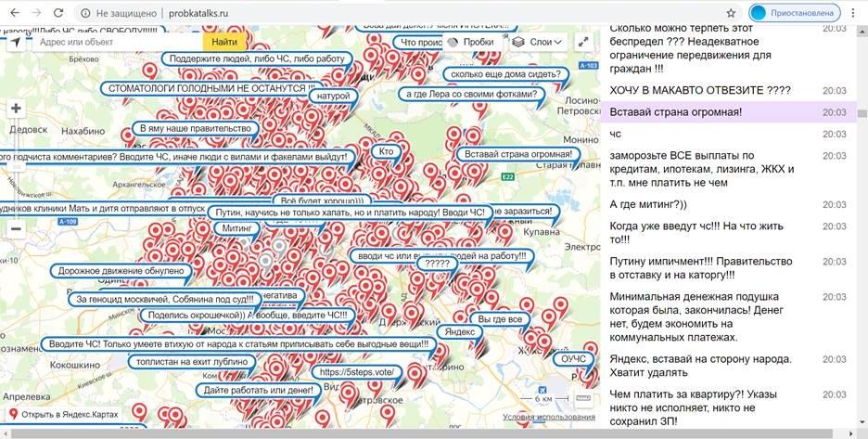The width and height of the screenshot is (868, 439).
Task: Click the message list vertical scrollbar thumb
Action: 862,113
